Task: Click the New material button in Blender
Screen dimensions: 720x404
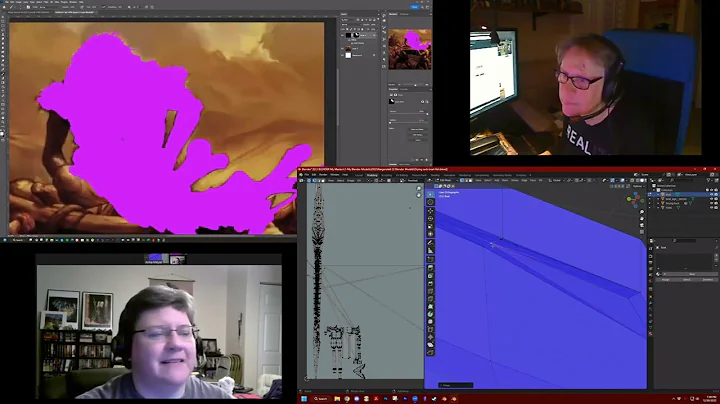Action: tap(692, 274)
